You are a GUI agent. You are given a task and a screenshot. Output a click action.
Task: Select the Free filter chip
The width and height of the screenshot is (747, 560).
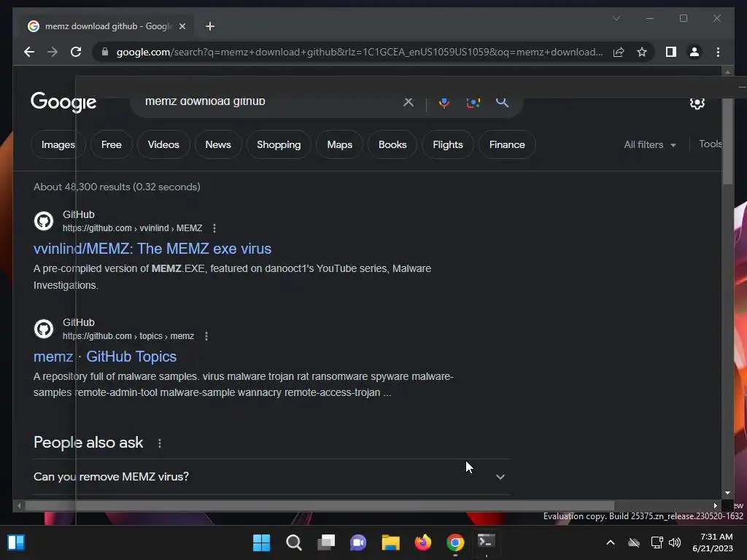[x=111, y=144]
